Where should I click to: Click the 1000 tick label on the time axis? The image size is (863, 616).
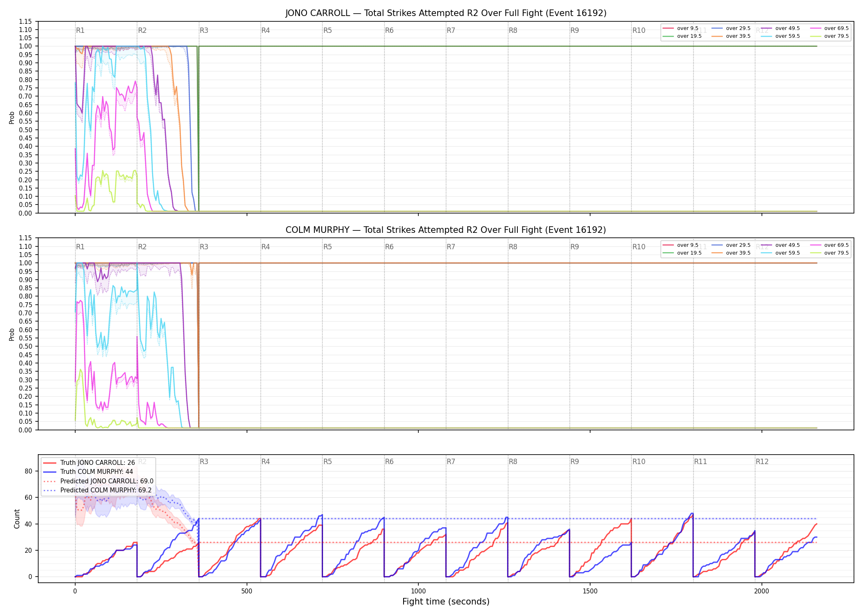418,591
